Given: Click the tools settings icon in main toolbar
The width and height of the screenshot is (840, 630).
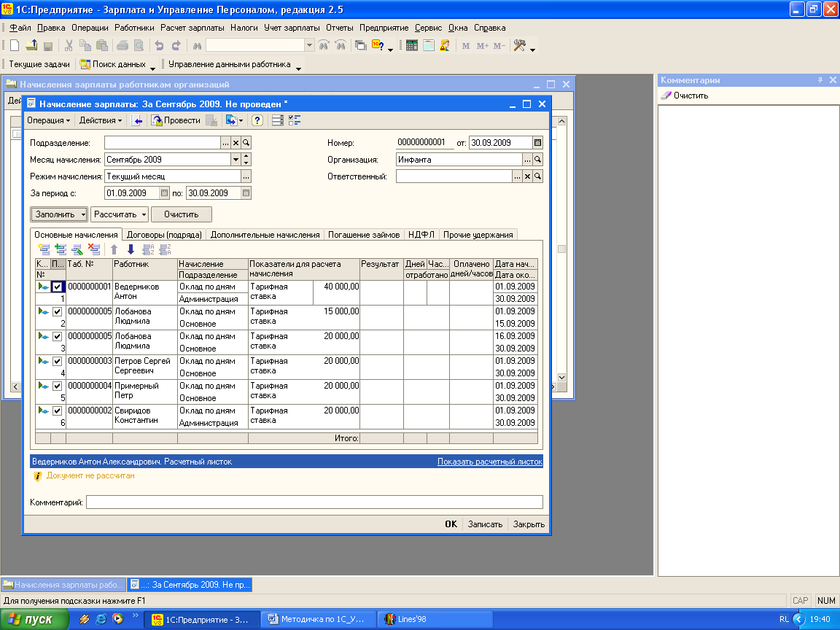Looking at the screenshot, I should pos(519,46).
